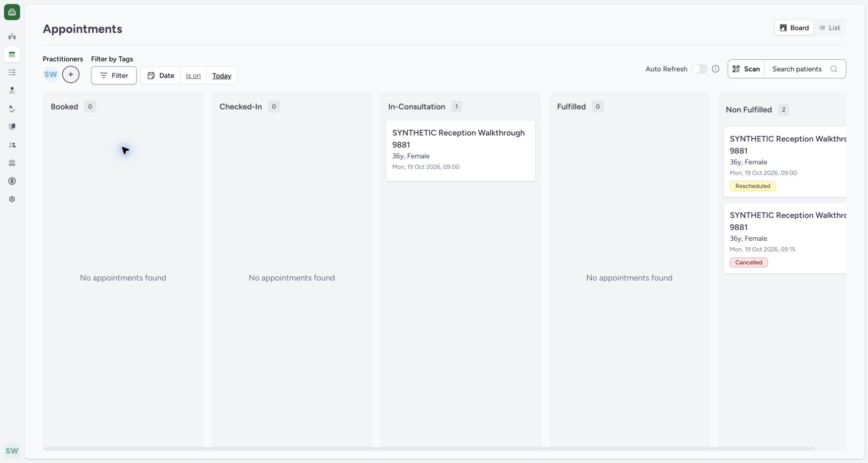Image resolution: width=868 pixels, height=463 pixels.
Task: Click the Cancelled status tag
Action: pos(748,262)
